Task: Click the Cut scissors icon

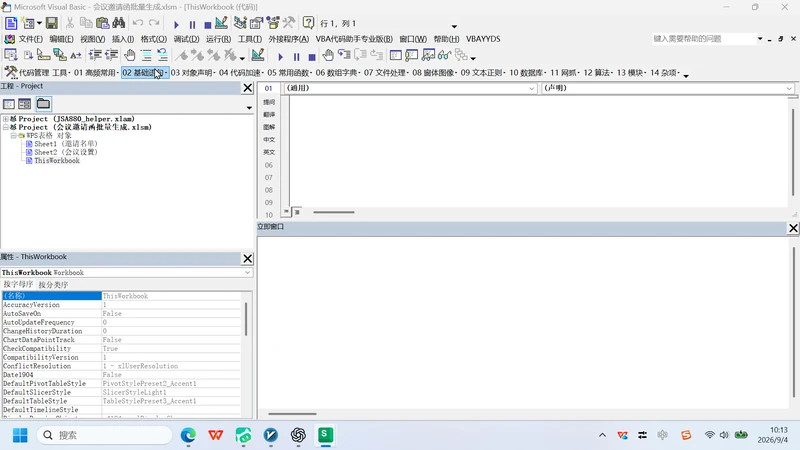Action: 70,23
